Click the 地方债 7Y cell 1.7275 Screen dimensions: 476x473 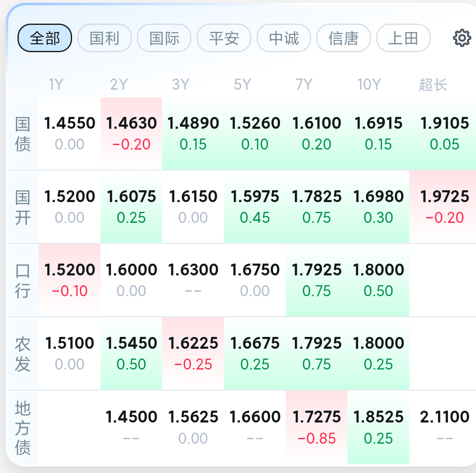317,427
